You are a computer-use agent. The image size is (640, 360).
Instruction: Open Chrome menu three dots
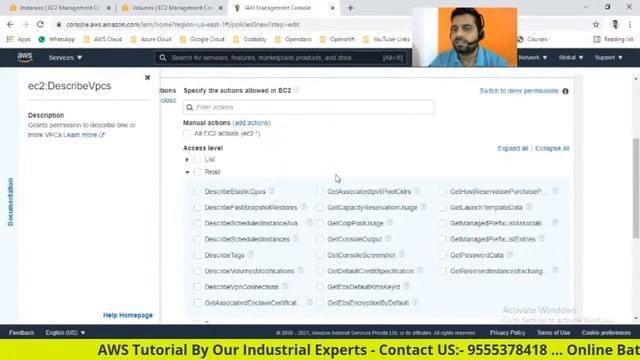630,24
